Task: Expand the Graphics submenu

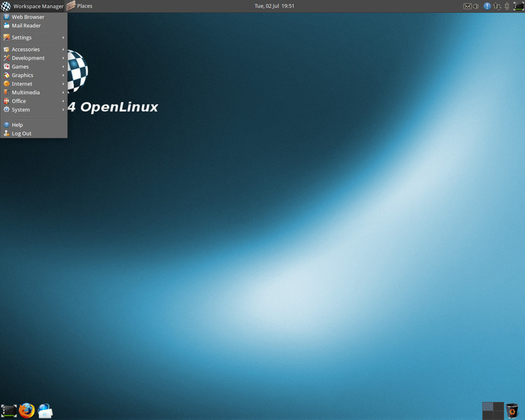Action: 34,75
